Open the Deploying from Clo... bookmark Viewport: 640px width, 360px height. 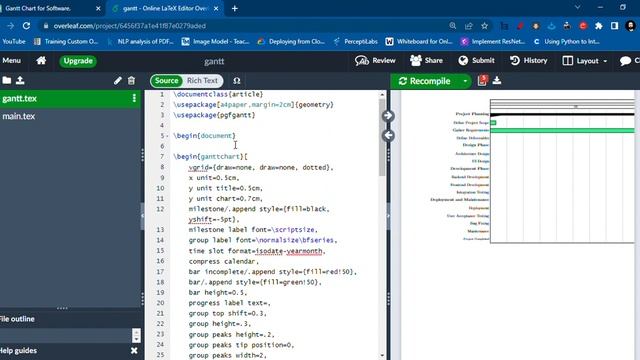point(291,41)
